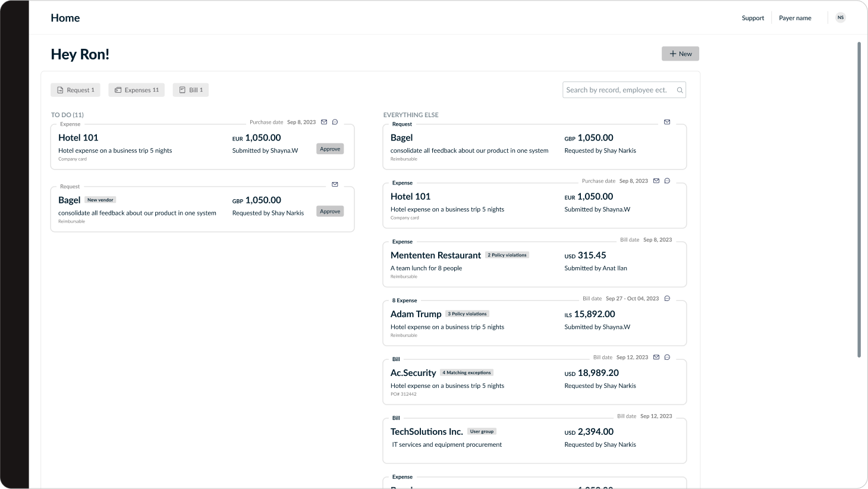Click the page's vertical scrollbar
Image resolution: width=868 pixels, height=489 pixels.
tap(858, 199)
